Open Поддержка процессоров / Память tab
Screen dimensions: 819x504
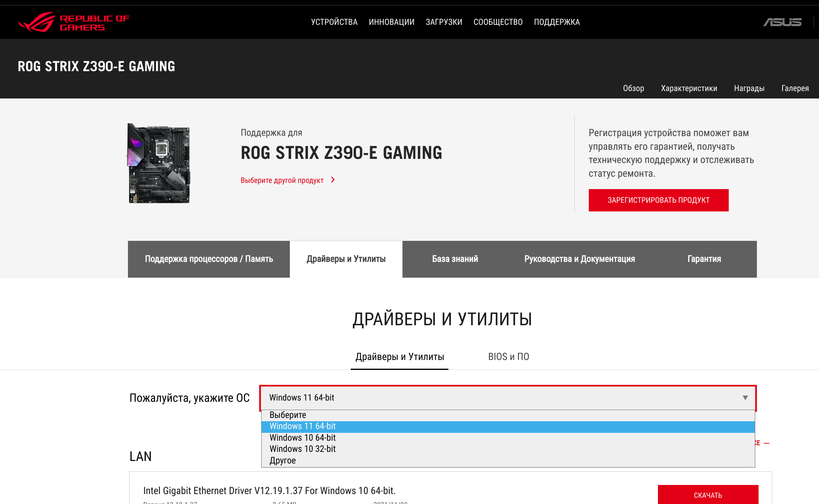point(209,259)
